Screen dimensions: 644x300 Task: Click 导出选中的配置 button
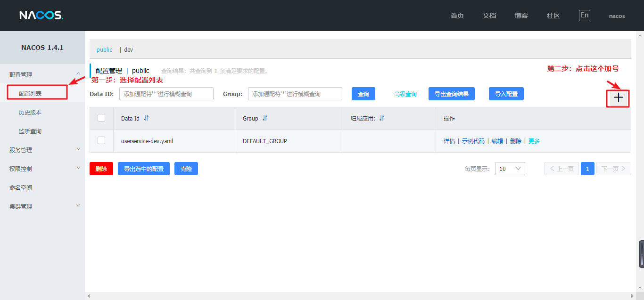144,169
